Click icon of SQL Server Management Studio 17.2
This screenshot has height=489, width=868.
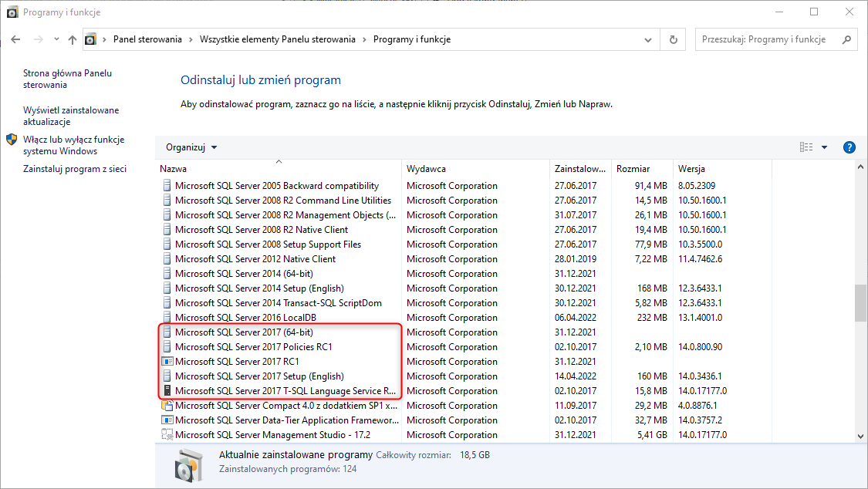[x=167, y=435]
